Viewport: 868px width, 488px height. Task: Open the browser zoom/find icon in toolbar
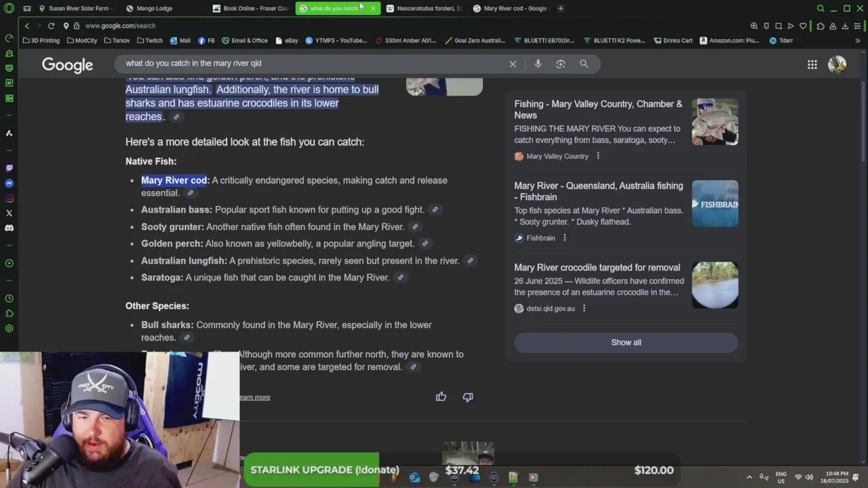click(754, 26)
